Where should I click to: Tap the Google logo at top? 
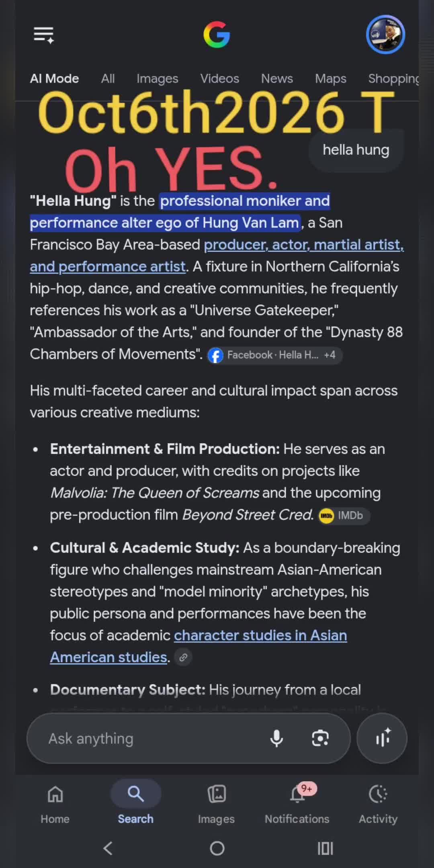(x=217, y=35)
